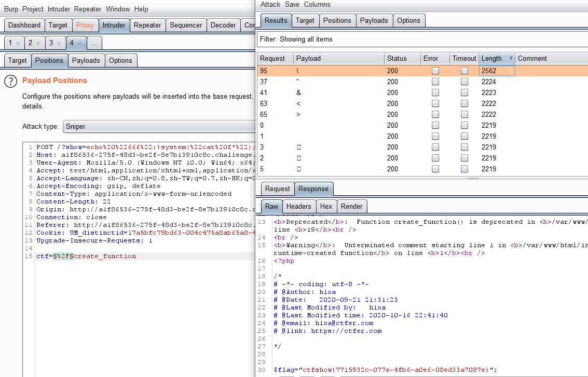
Task: Toggle Timeout checkbox for request 3
Action: click(464, 147)
